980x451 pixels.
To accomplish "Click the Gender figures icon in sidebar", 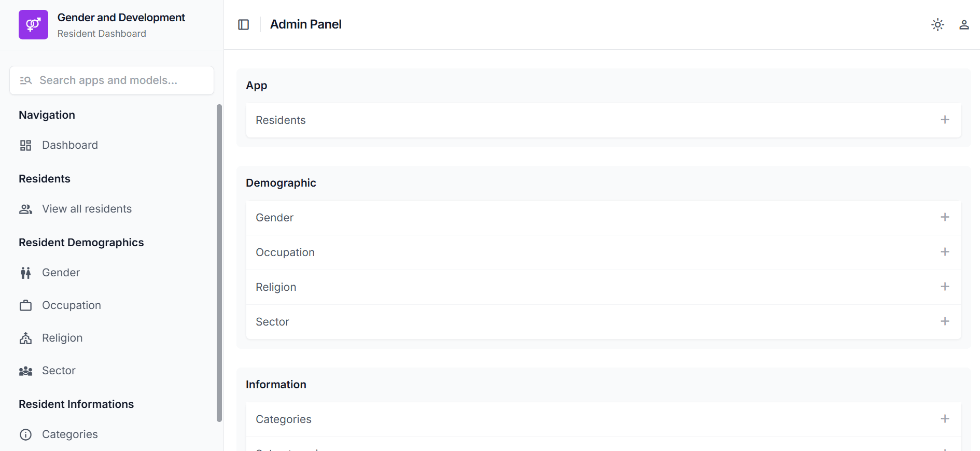I will [x=25, y=273].
